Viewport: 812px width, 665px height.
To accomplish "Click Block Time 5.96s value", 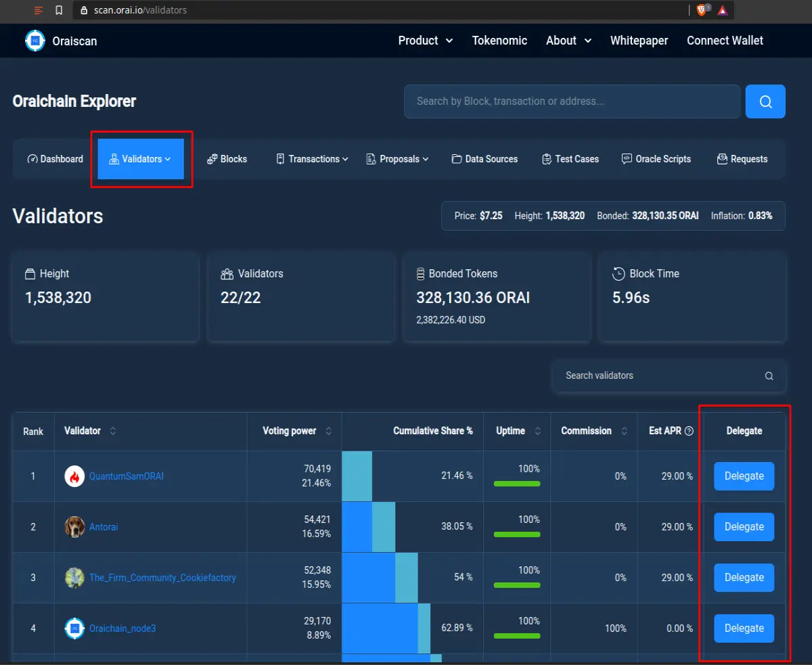I will click(631, 298).
